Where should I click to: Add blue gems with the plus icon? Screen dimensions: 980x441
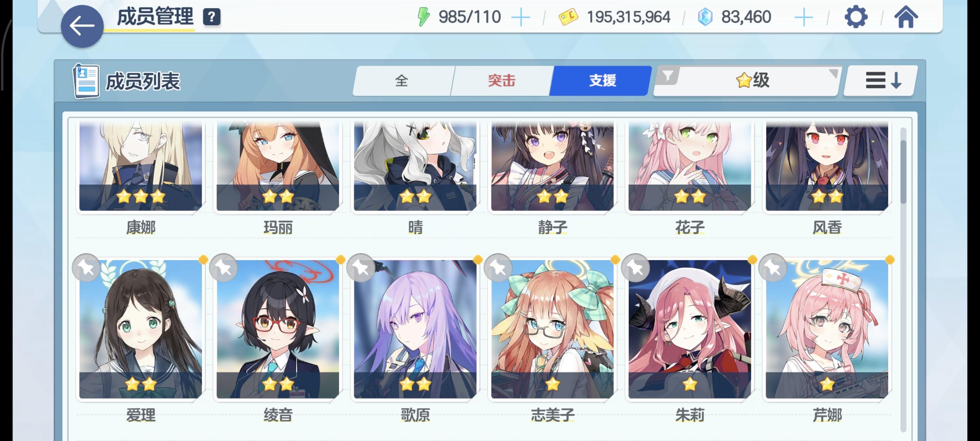(803, 17)
